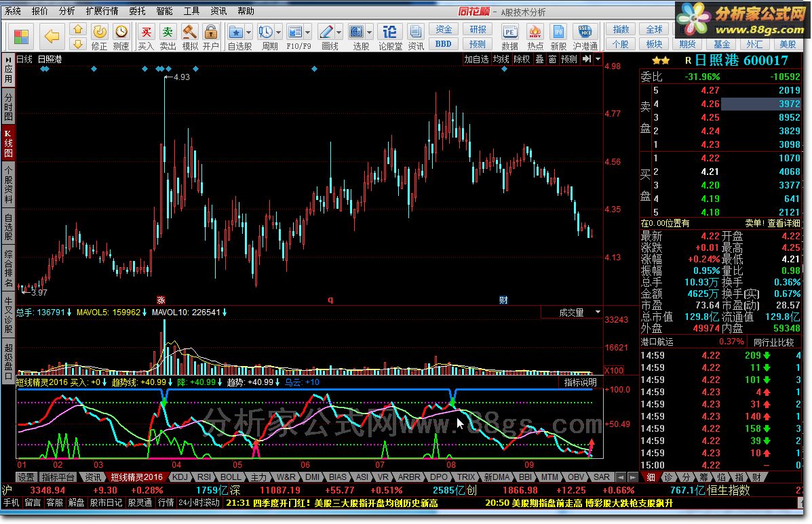812x524 pixels.
Task: Click the 买入 buy icon
Action: 146,37
